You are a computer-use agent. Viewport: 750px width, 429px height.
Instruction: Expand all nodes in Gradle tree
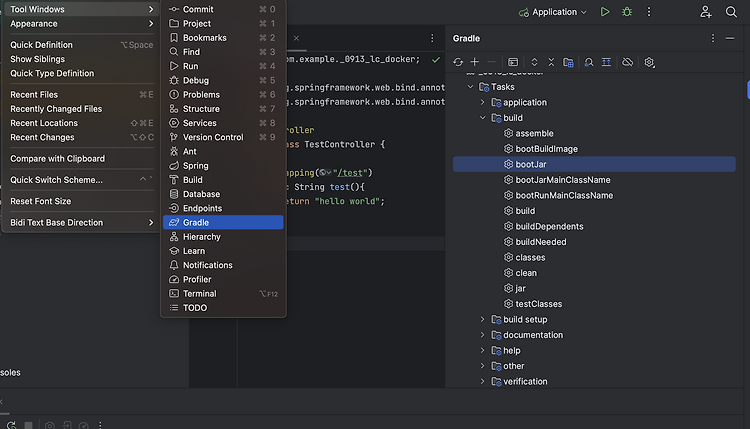[x=534, y=62]
